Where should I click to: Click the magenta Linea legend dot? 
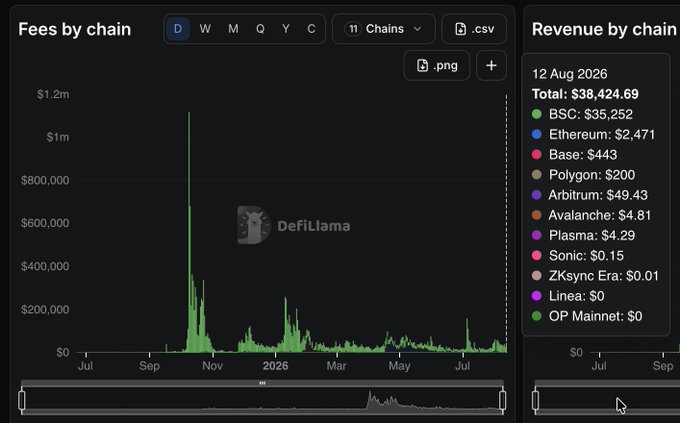point(536,296)
